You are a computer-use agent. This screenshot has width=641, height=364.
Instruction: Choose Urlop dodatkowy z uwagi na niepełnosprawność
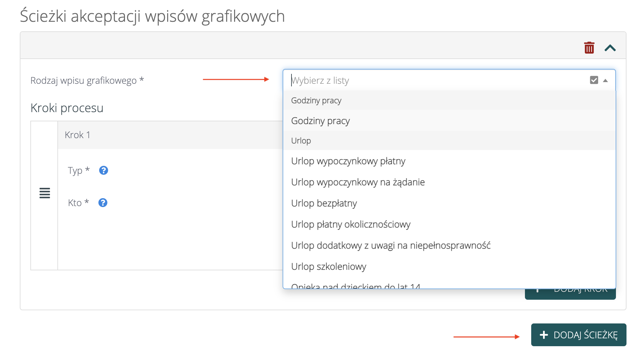391,246
